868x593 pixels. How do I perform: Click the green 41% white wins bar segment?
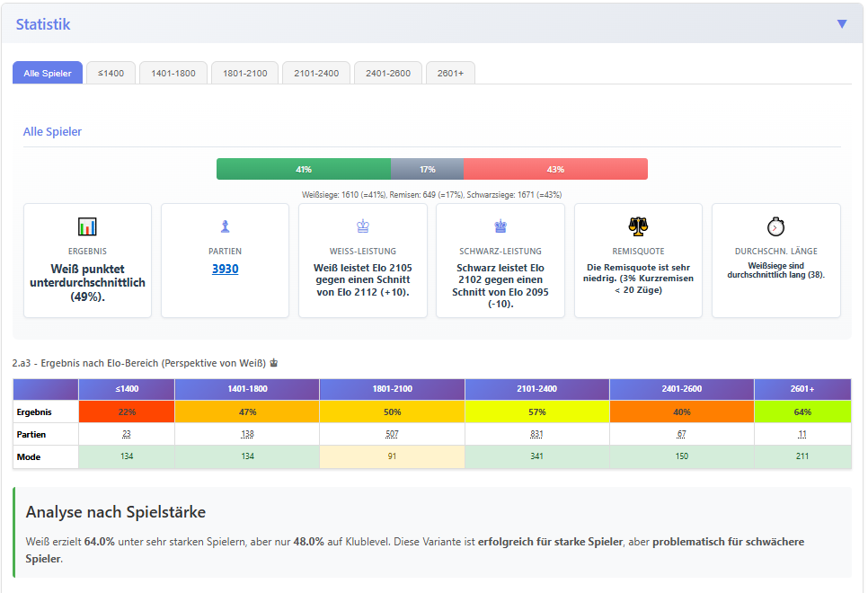point(304,169)
